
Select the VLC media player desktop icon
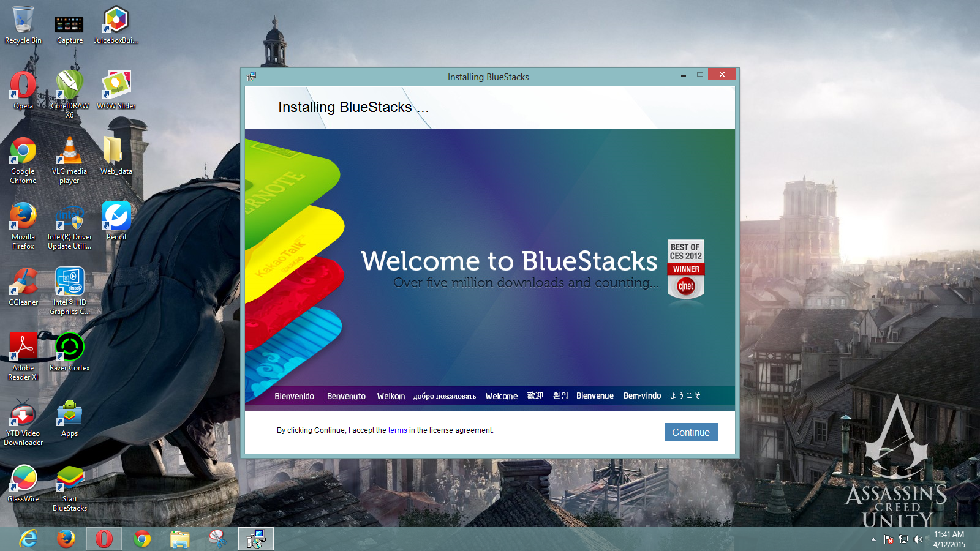pyautogui.click(x=69, y=160)
